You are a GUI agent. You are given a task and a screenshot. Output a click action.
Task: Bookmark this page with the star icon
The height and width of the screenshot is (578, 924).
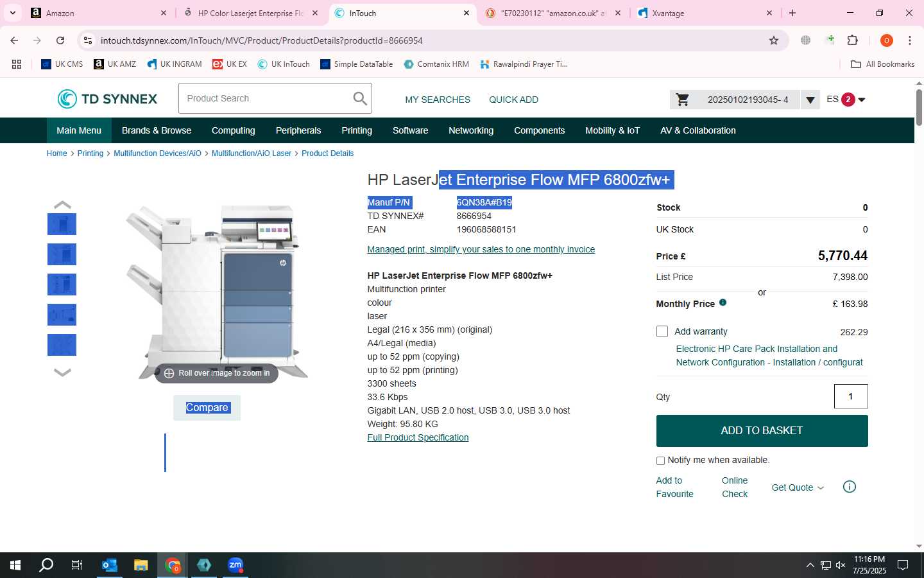[x=774, y=40]
